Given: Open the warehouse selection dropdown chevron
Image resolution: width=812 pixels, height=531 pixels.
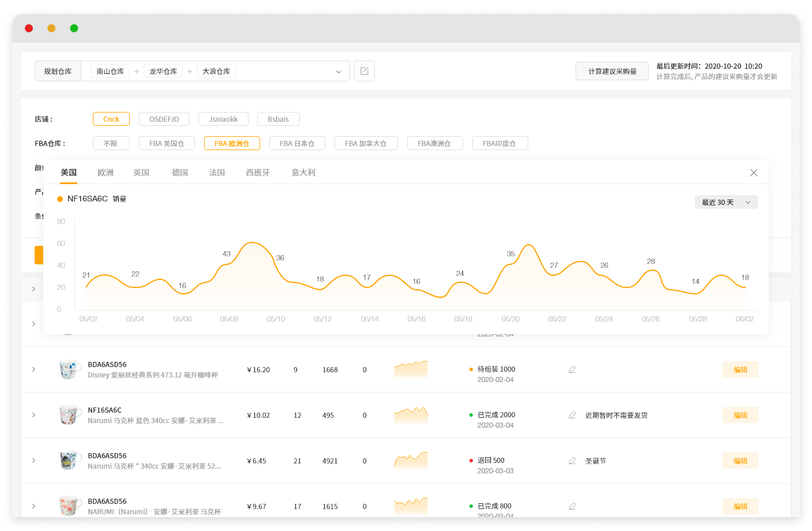Looking at the screenshot, I should (339, 70).
